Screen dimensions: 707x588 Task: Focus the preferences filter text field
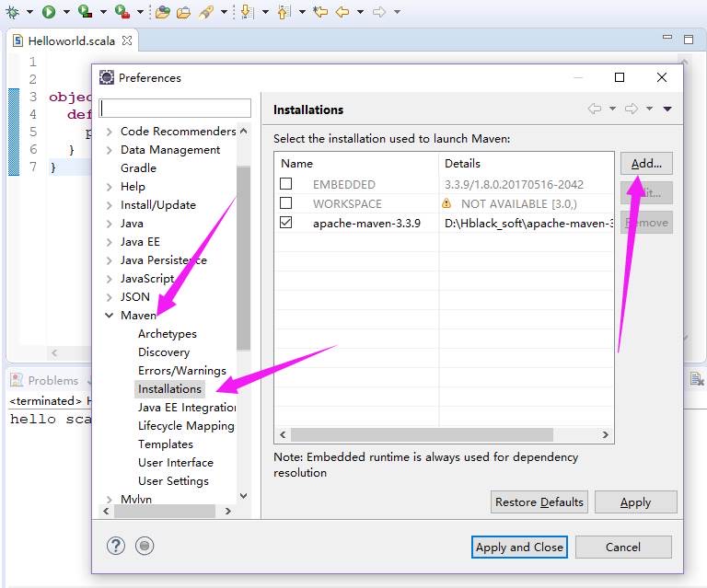tap(175, 109)
